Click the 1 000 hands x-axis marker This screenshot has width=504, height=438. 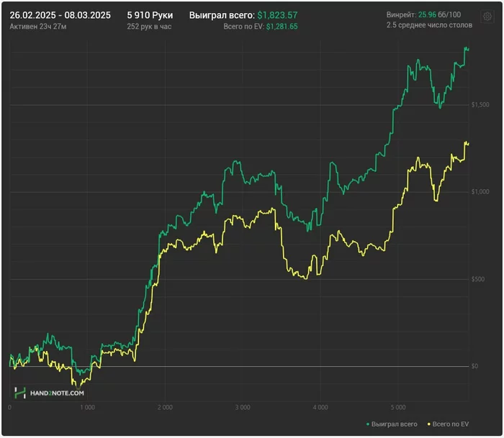point(87,407)
